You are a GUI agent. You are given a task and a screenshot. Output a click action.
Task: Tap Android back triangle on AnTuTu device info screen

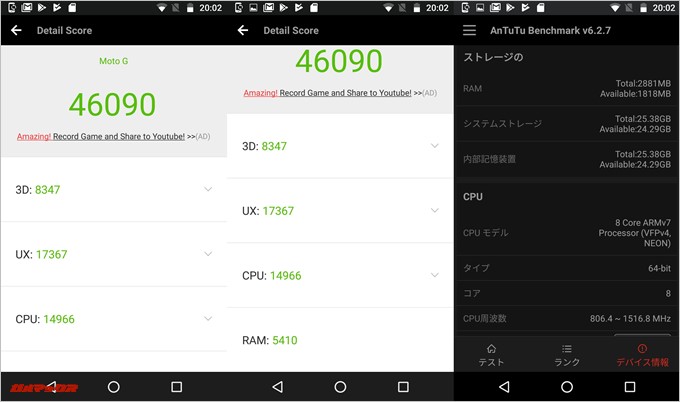[x=504, y=387]
